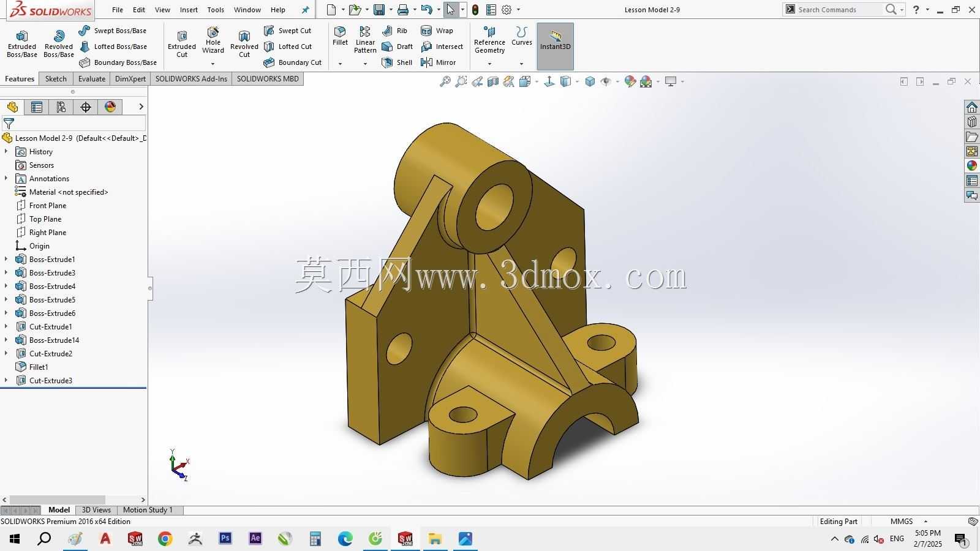
Task: Choose the Boundary Boss/Base tool
Action: coord(118,62)
